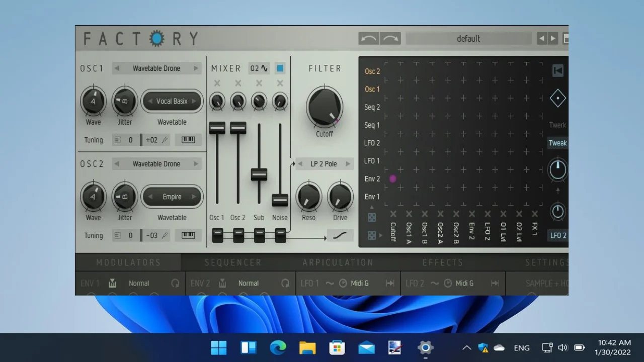The height and width of the screenshot is (362, 644).
Task: Toggle Noise filter routing switch
Action: pos(281,235)
